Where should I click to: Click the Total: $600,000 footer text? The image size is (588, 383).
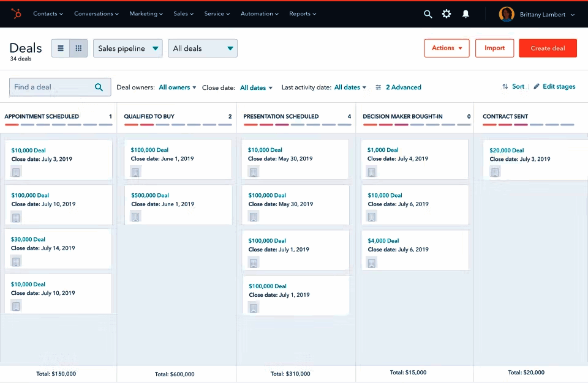(x=175, y=374)
